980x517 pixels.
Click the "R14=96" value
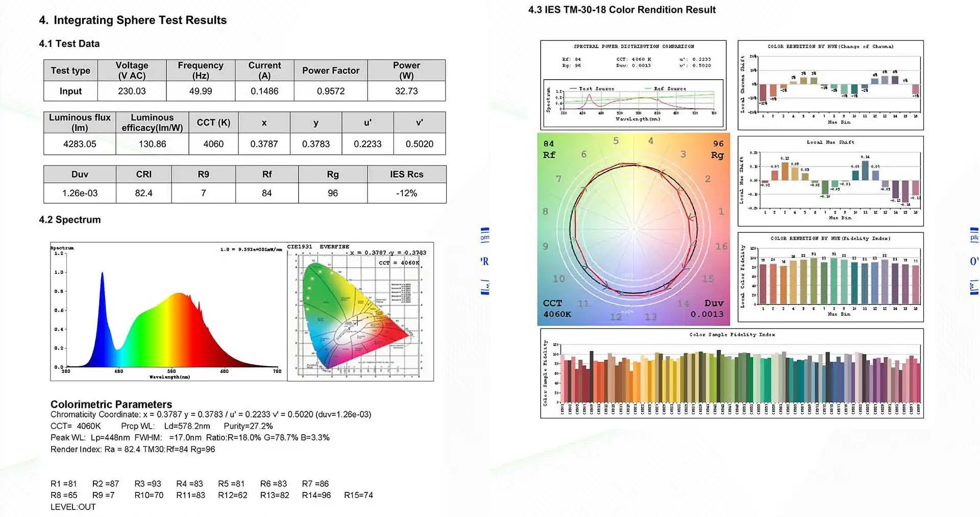tap(316, 496)
